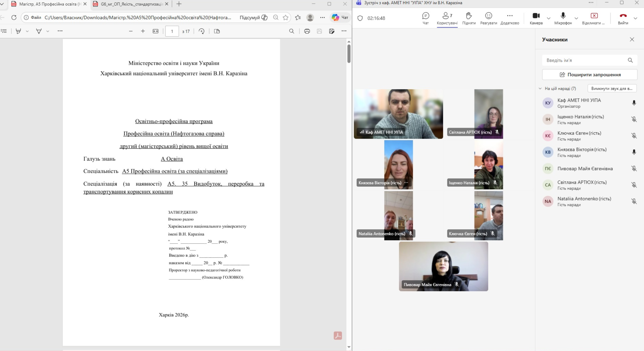Switch to G6_мг_ОП_Якість PDF tab
Screen dimensions: 644x351
(x=131, y=4)
